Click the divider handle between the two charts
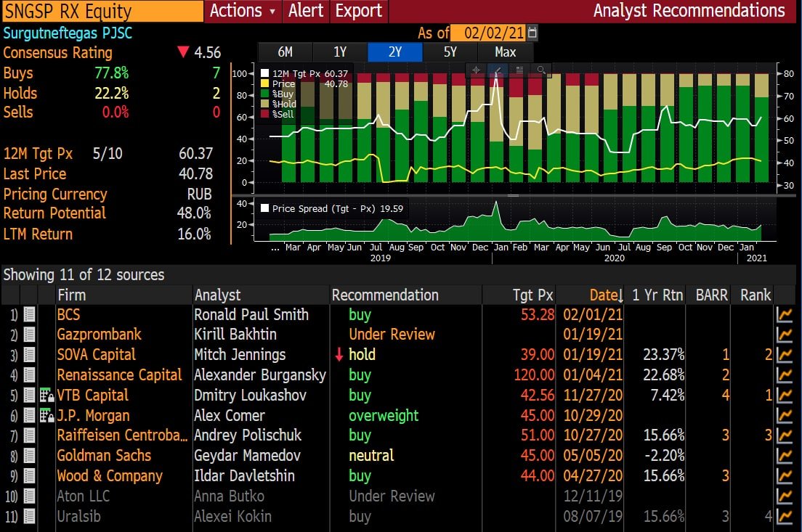802x532 pixels. click(513, 195)
